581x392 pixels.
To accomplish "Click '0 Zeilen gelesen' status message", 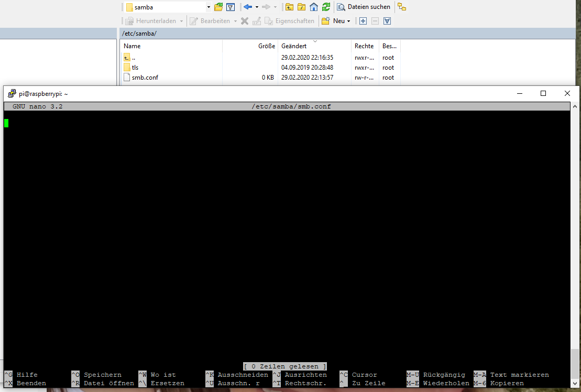I will 285,366.
